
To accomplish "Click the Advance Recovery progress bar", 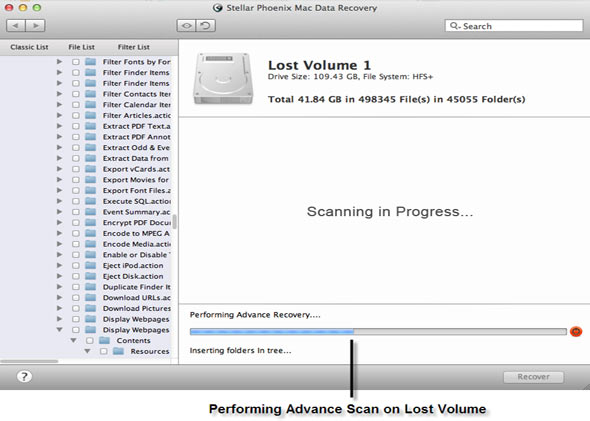I will pos(378,331).
